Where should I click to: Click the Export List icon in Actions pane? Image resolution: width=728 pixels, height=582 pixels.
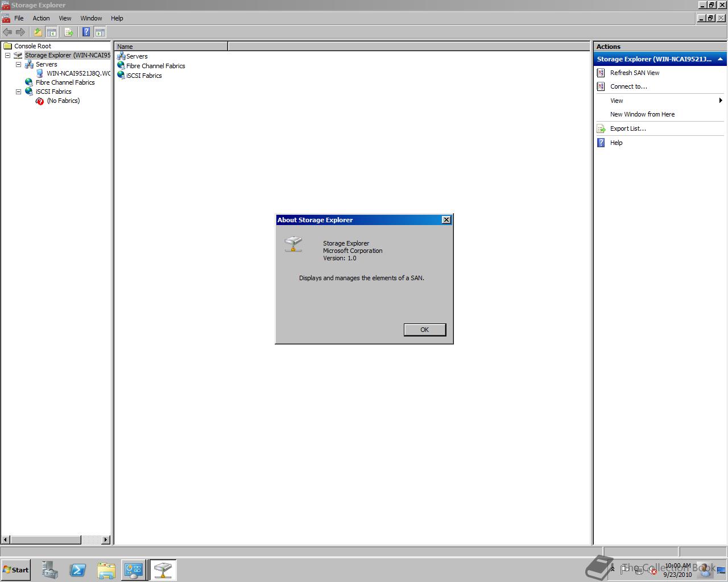601,128
